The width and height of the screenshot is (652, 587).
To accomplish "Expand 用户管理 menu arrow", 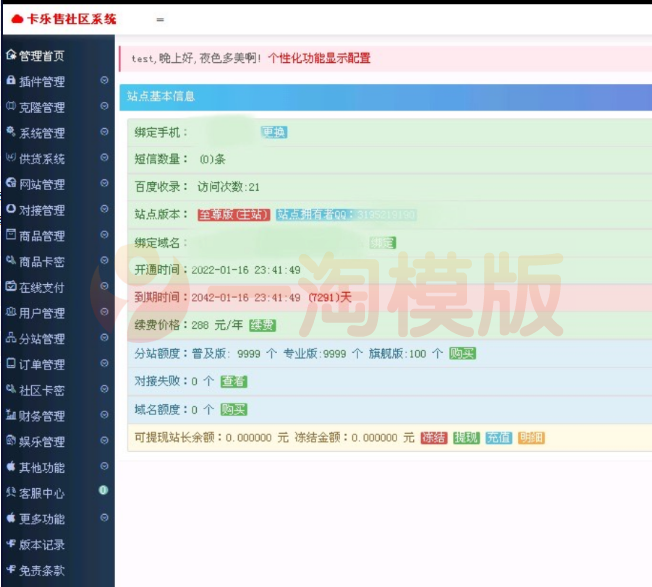I will (x=104, y=312).
